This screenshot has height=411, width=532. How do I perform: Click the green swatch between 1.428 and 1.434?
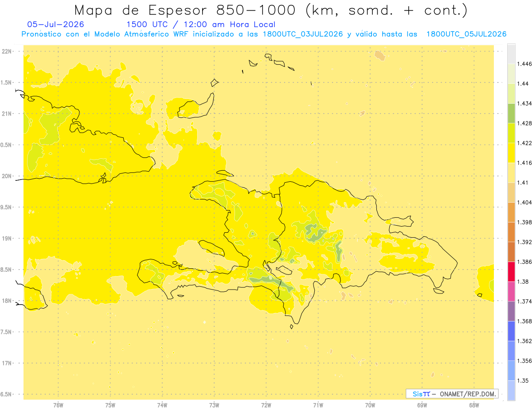point(511,113)
